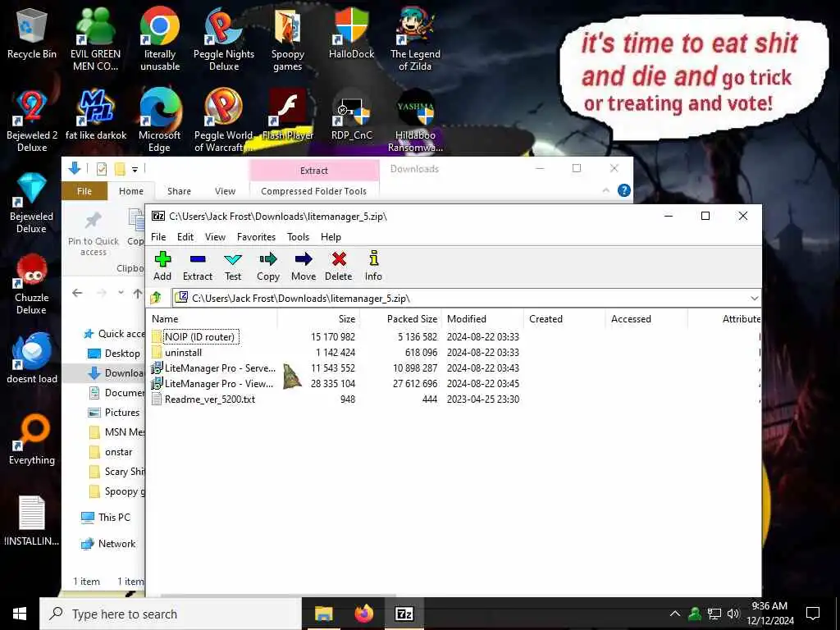This screenshot has height=630, width=840.
Task: Open EVIL GREEN MEN desktop shortcut
Action: click(x=95, y=39)
